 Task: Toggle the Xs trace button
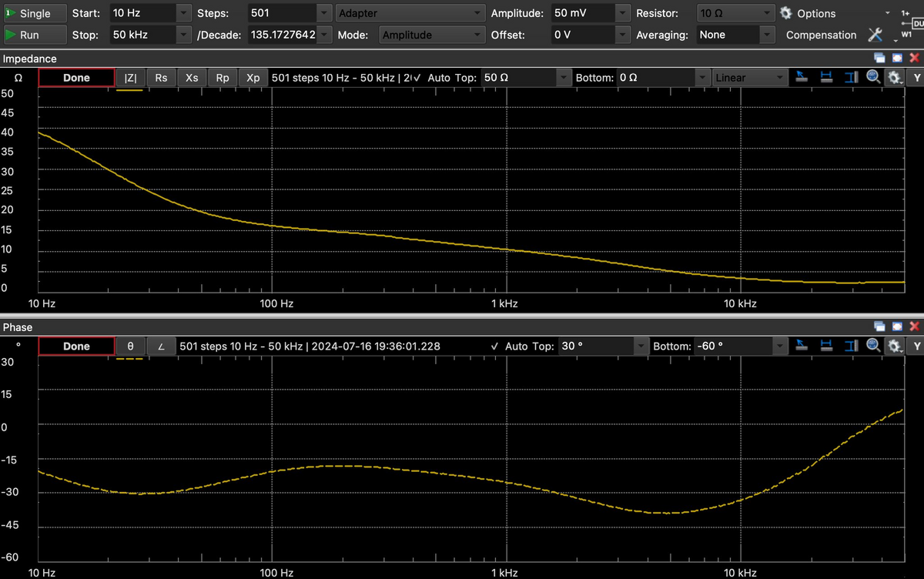(x=192, y=78)
